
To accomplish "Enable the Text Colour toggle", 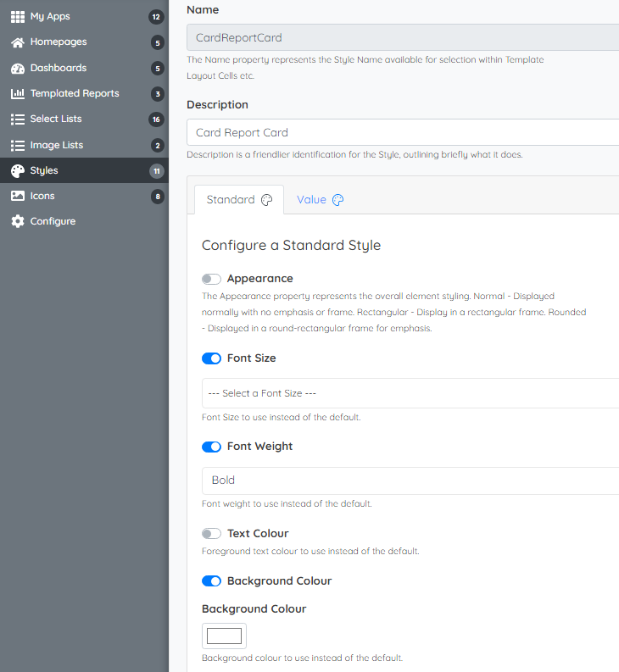I will tap(211, 534).
